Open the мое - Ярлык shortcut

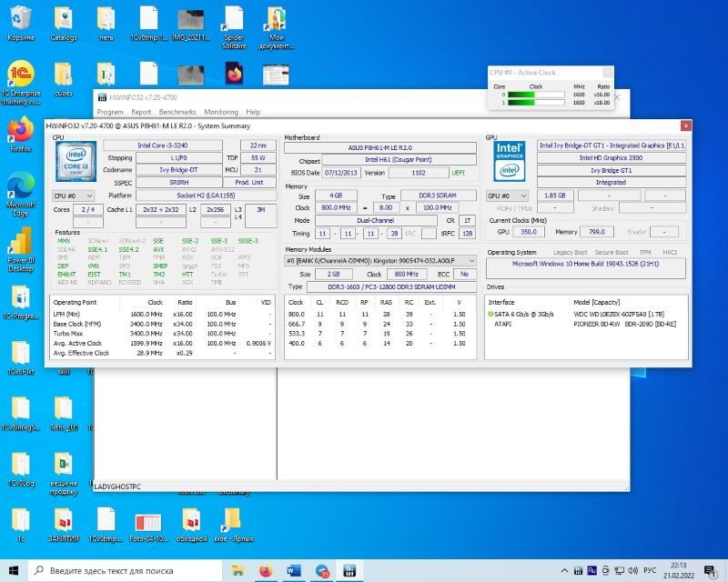point(234,525)
